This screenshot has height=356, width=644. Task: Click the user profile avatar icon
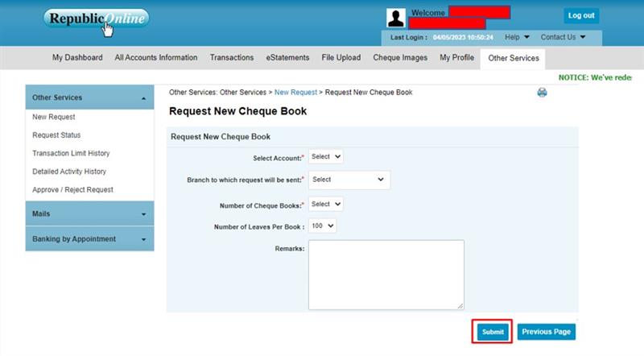click(395, 18)
